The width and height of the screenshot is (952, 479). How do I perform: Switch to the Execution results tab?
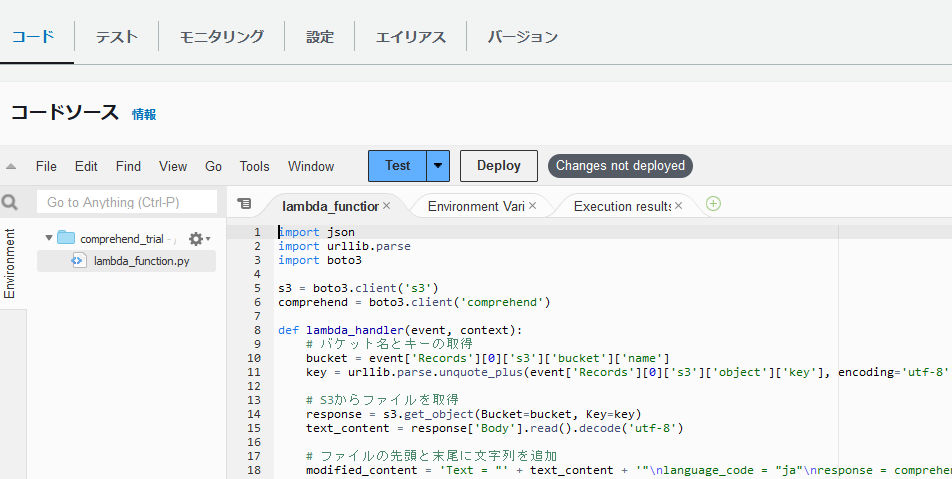point(622,206)
